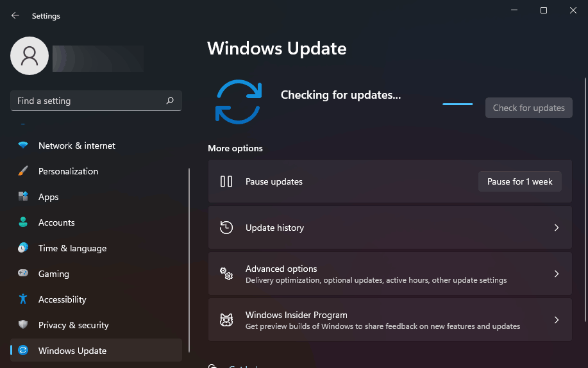Click the Accounts person icon
Image resolution: width=588 pixels, height=368 pixels.
[23, 222]
